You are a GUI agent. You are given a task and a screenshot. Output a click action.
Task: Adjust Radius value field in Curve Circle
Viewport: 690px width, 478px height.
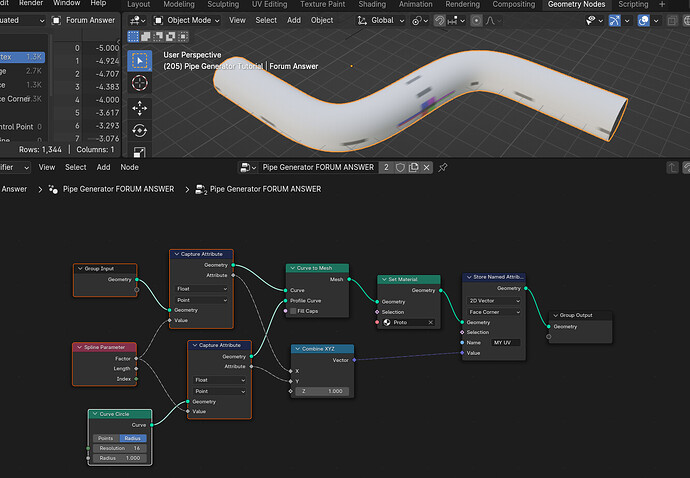coord(120,458)
